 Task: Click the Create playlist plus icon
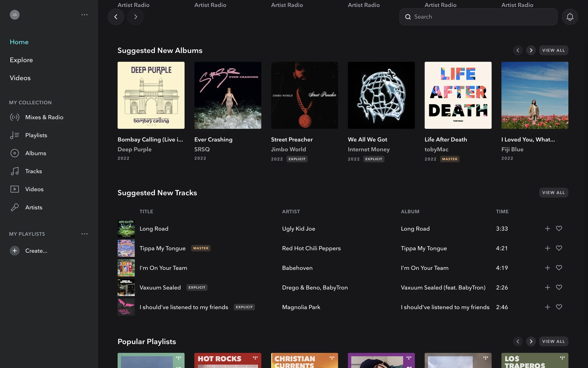(x=15, y=251)
